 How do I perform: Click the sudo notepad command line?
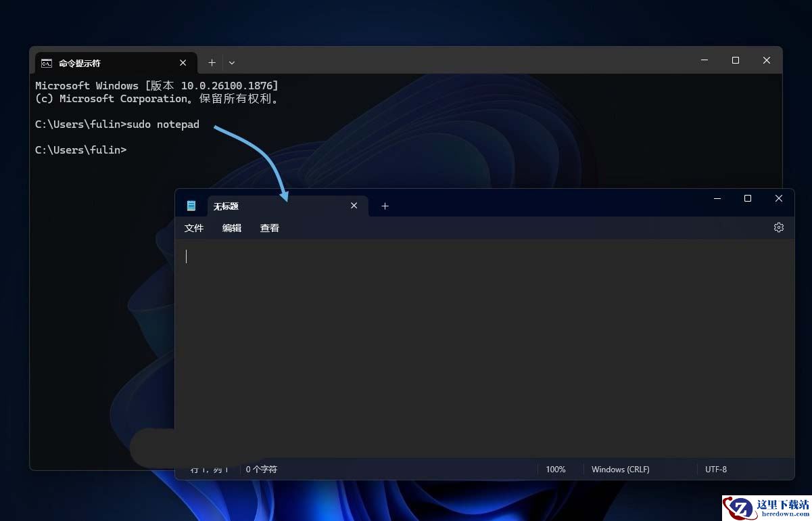tap(117, 124)
